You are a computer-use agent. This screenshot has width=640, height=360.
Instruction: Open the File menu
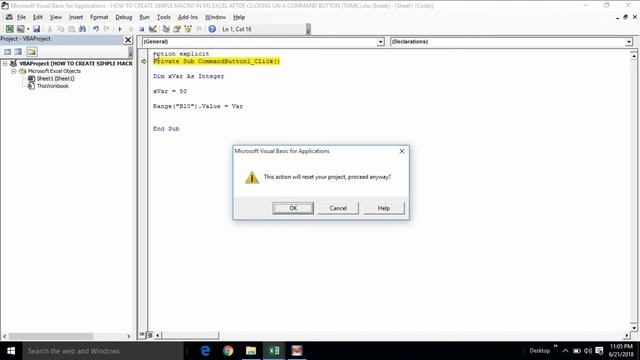click(x=21, y=17)
